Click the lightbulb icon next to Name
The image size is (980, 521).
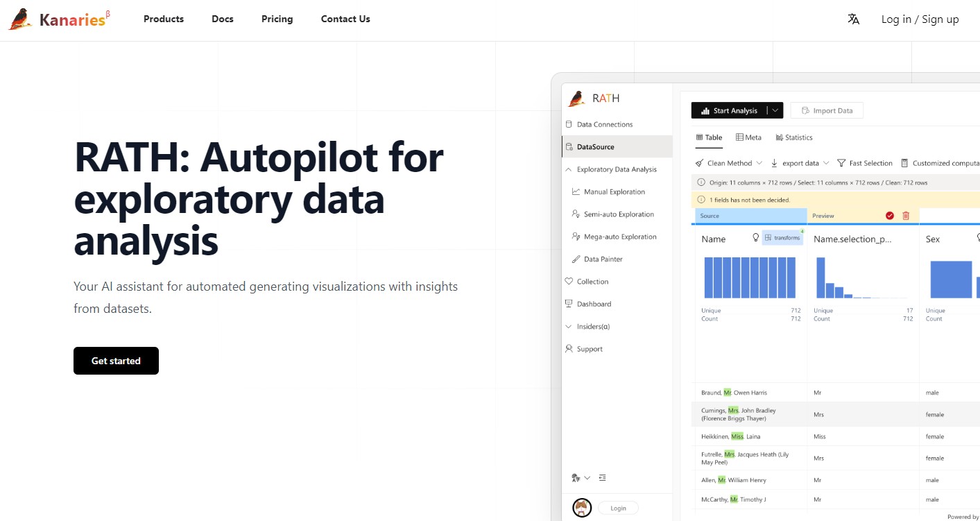point(756,237)
